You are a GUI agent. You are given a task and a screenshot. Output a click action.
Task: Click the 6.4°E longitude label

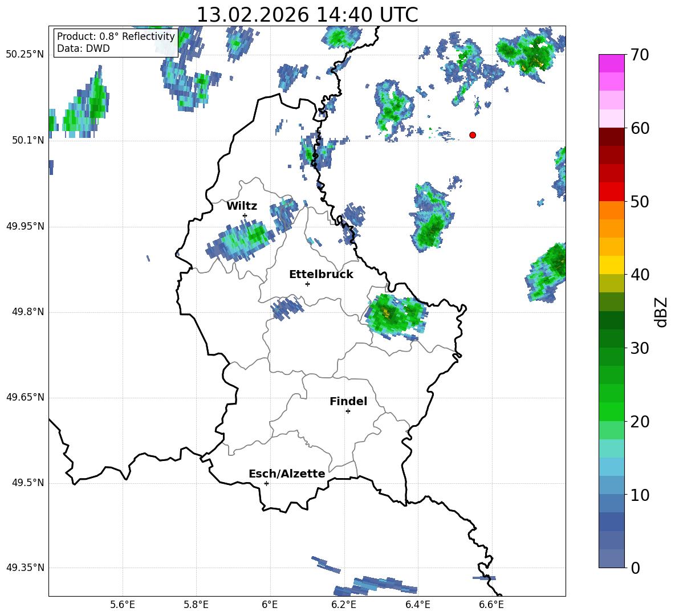pyautogui.click(x=417, y=605)
